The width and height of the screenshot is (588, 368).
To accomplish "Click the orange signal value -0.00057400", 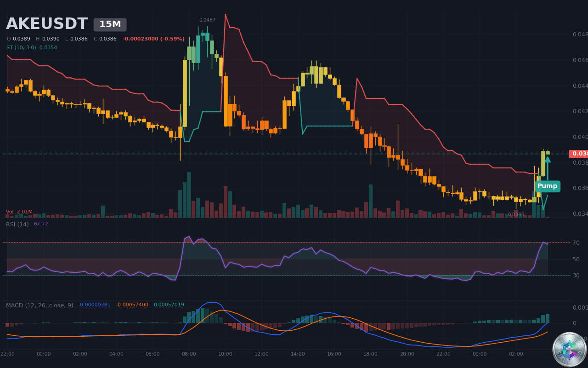I will point(132,305).
